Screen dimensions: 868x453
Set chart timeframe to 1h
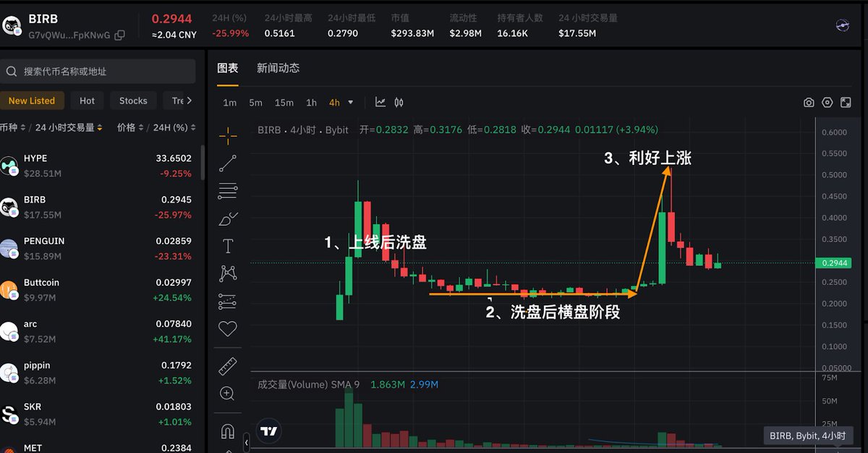click(311, 103)
